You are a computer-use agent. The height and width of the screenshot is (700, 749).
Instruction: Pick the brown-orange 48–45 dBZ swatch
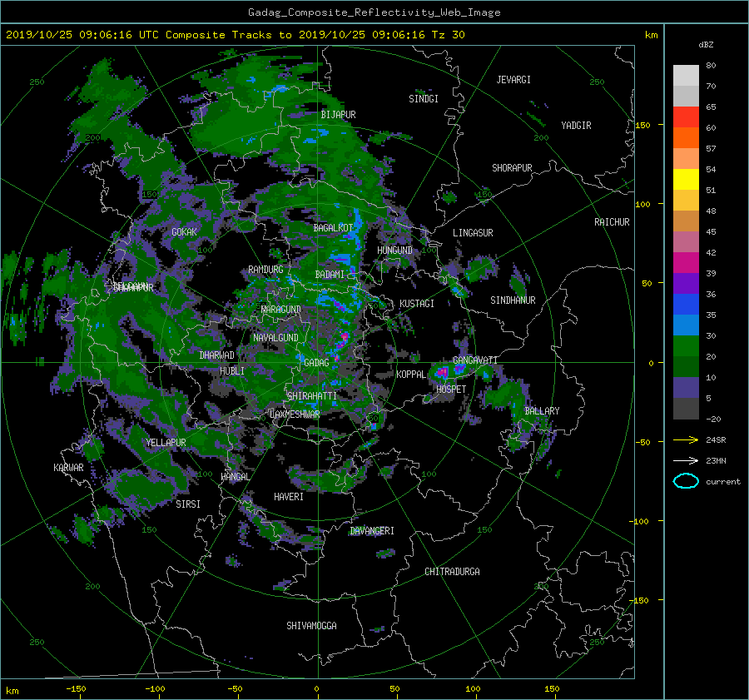point(686,221)
